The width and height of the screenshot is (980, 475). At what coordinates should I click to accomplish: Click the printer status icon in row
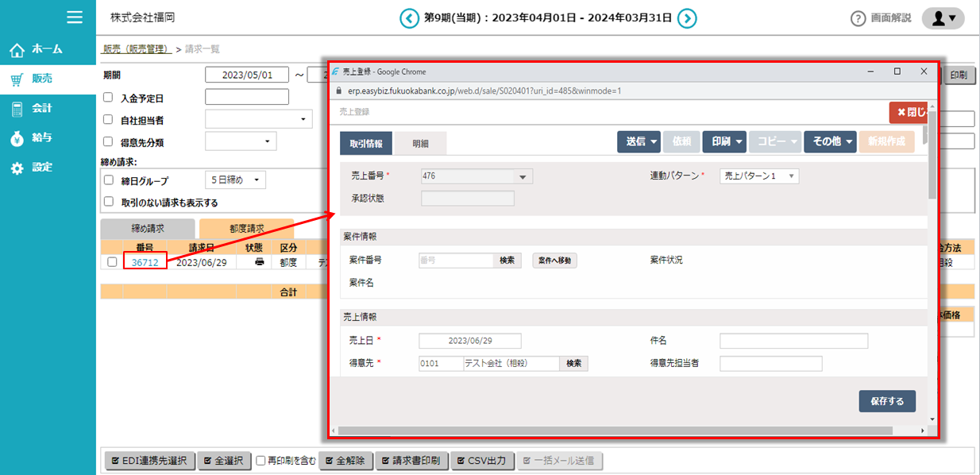point(259,262)
